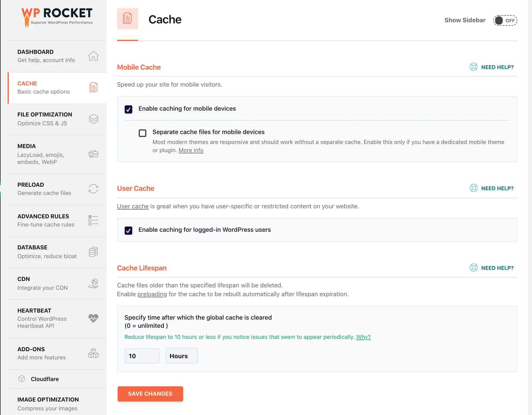Click the Heartbeat heart icon

93,318
